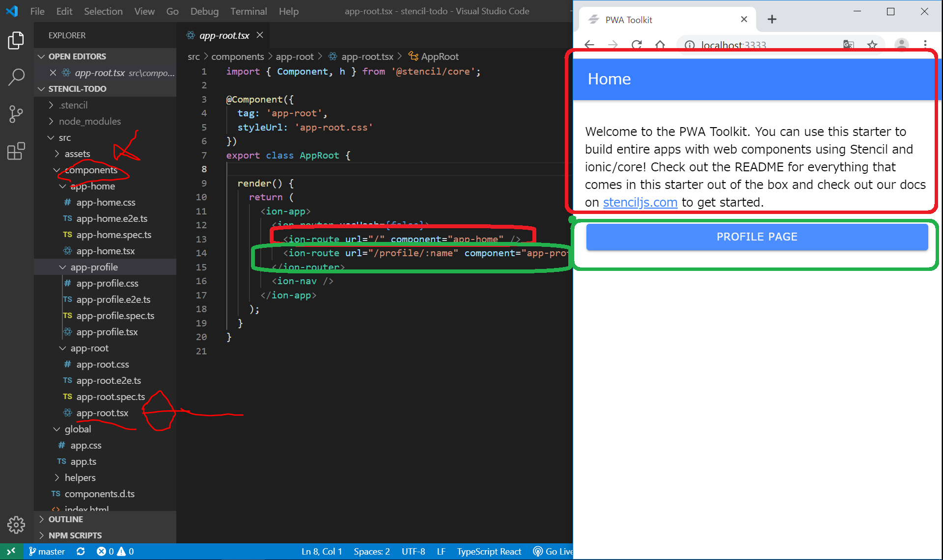Click the Go Live server button
This screenshot has width=943, height=560.
(553, 552)
